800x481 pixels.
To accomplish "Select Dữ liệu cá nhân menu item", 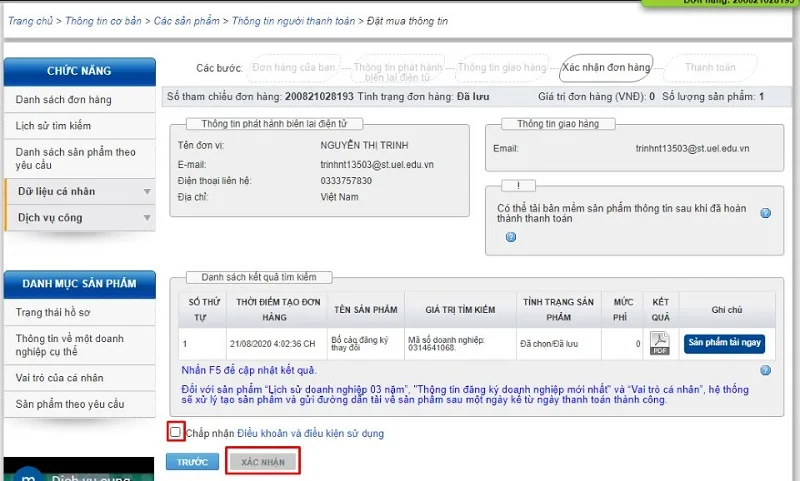I will 80,192.
